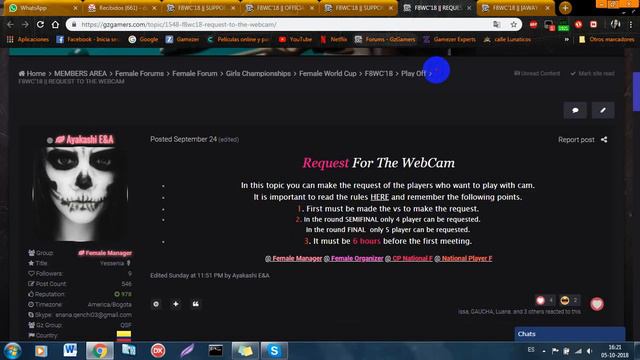Click the @CP National F mention
The height and width of the screenshot is (360, 640).
[409, 258]
